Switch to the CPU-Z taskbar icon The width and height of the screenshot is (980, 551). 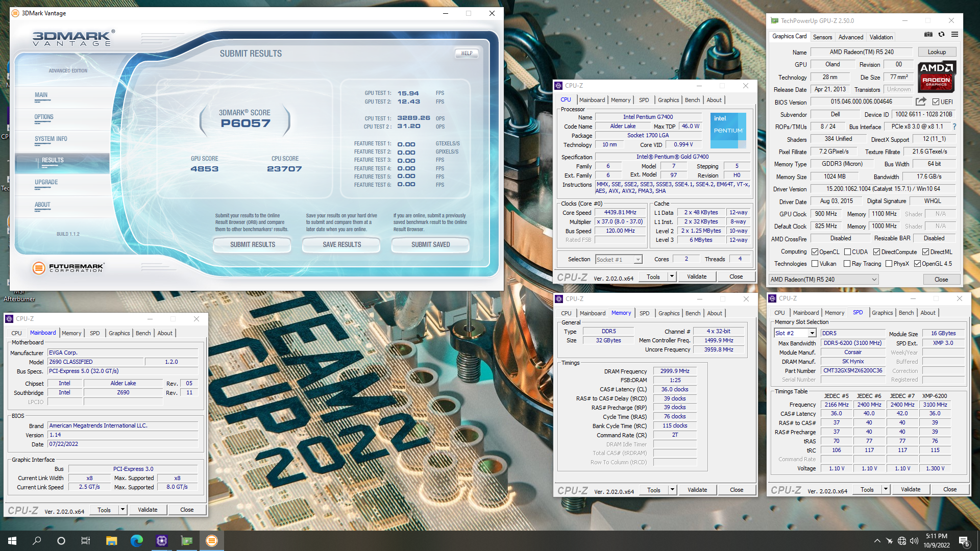162,541
